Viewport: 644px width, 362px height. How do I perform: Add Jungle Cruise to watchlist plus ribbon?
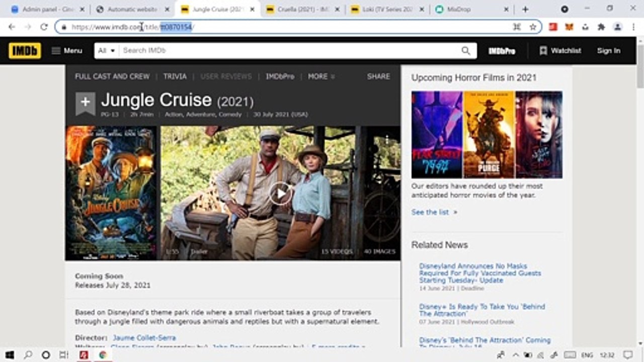85,103
